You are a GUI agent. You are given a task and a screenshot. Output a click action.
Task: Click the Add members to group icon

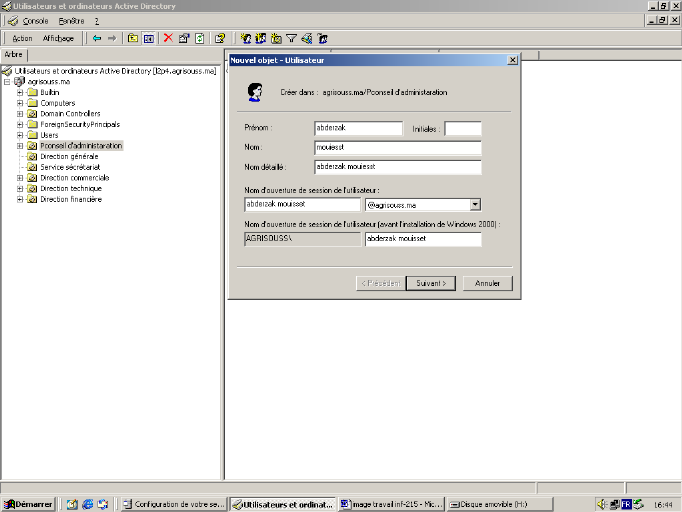coord(322,38)
